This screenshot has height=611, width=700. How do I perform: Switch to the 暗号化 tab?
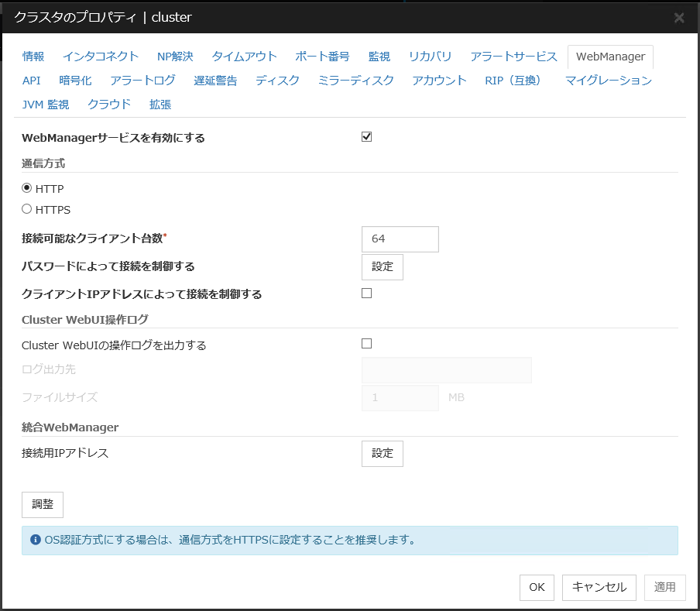75,81
